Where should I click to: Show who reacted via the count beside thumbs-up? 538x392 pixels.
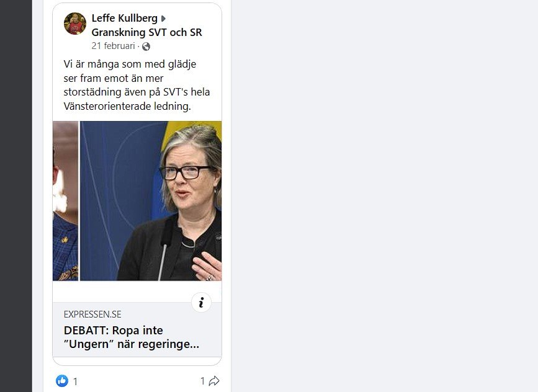coord(76,381)
